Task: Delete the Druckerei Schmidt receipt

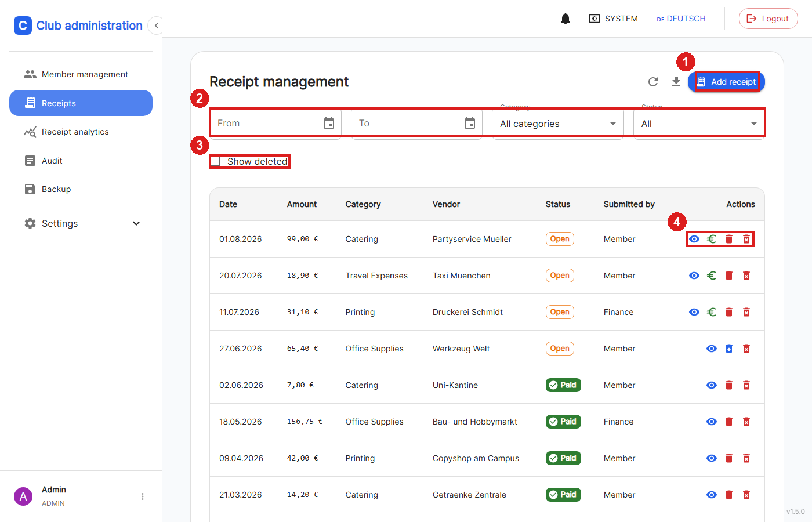Action: click(x=729, y=312)
